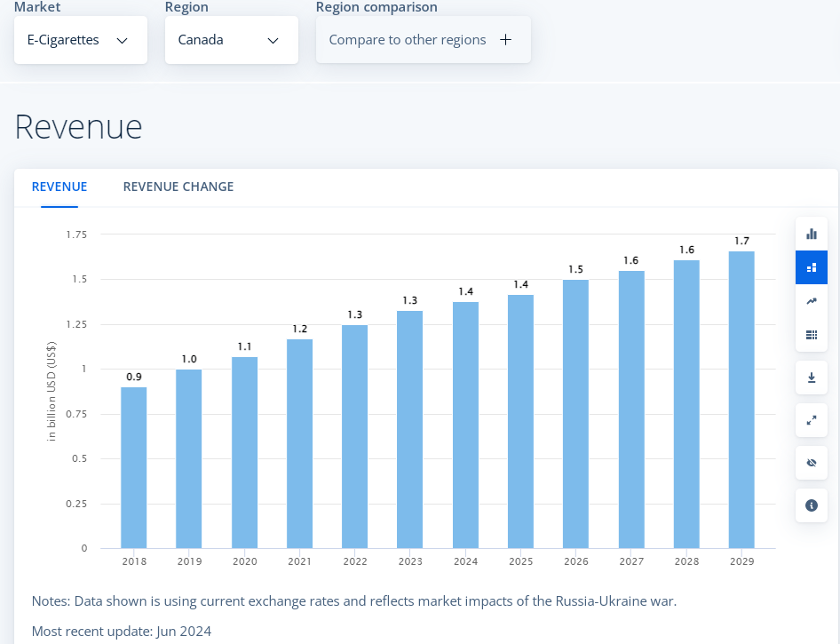Open the Canada region dropdown
Image resolution: width=840 pixels, height=644 pixels.
[231, 40]
